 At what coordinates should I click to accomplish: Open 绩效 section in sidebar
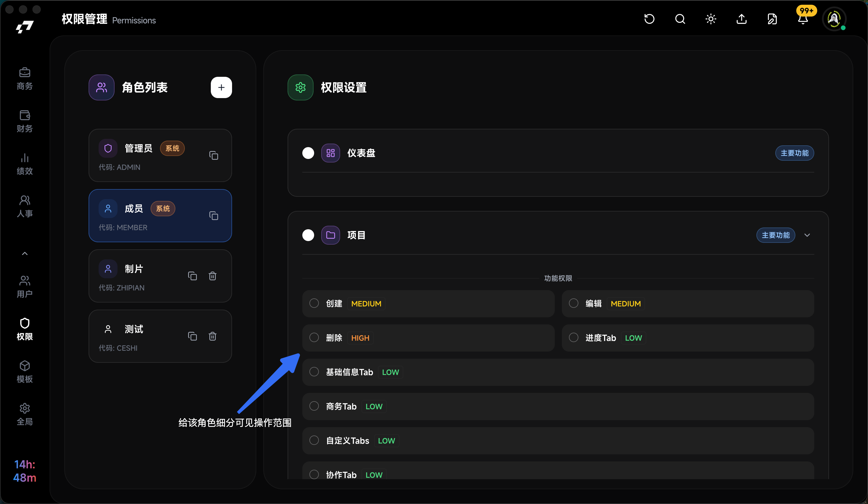point(25,164)
